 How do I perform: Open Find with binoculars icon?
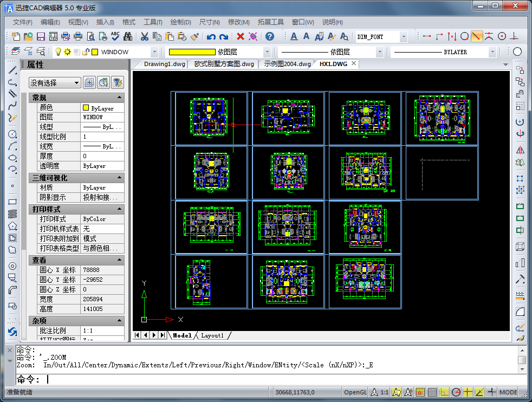point(128,36)
